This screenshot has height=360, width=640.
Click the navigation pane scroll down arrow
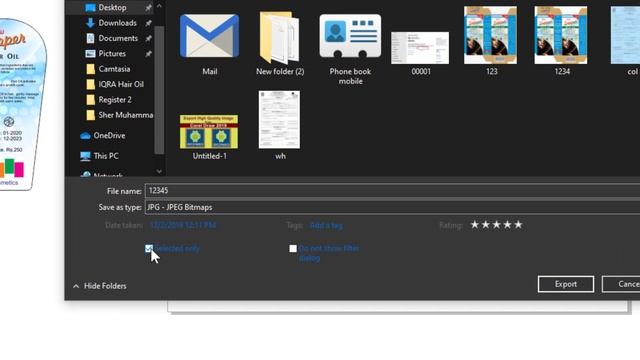[159, 171]
